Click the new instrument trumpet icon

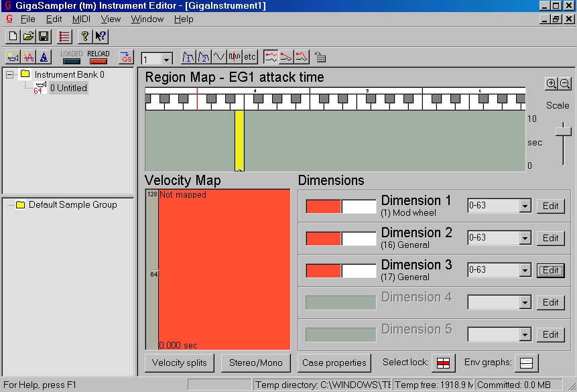click(x=13, y=57)
